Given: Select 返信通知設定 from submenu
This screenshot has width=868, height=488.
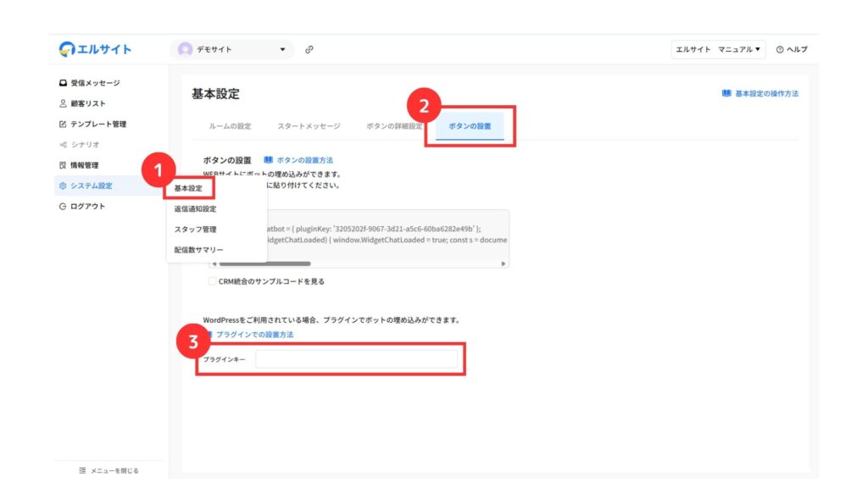Looking at the screenshot, I should pos(195,208).
